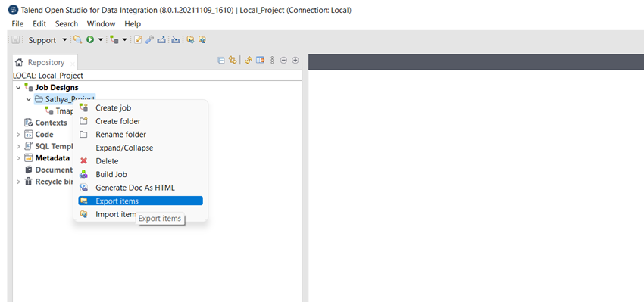The height and width of the screenshot is (302, 644).
Task: Click the Support toolbar button
Action: (x=42, y=40)
